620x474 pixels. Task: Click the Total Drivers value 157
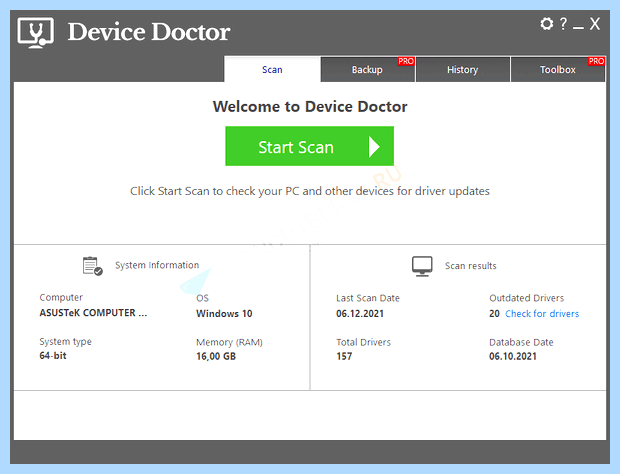pyautogui.click(x=344, y=356)
